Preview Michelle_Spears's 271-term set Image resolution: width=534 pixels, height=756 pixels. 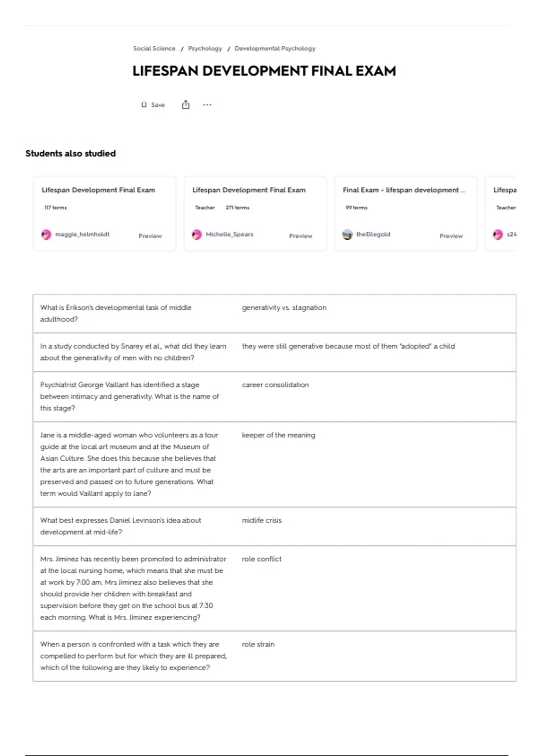coord(300,236)
